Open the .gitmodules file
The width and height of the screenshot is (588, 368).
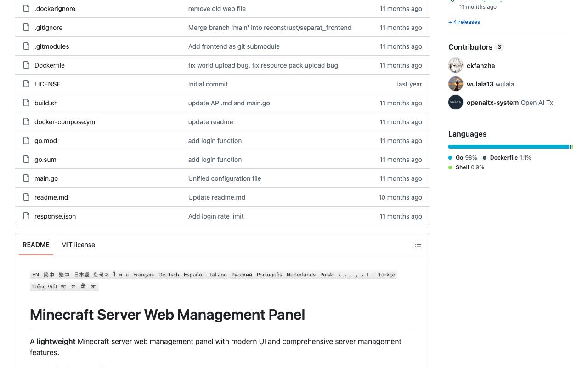(x=52, y=46)
